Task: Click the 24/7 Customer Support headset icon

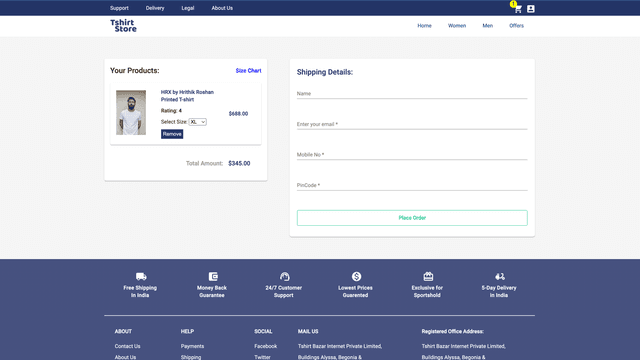Action: point(284,276)
